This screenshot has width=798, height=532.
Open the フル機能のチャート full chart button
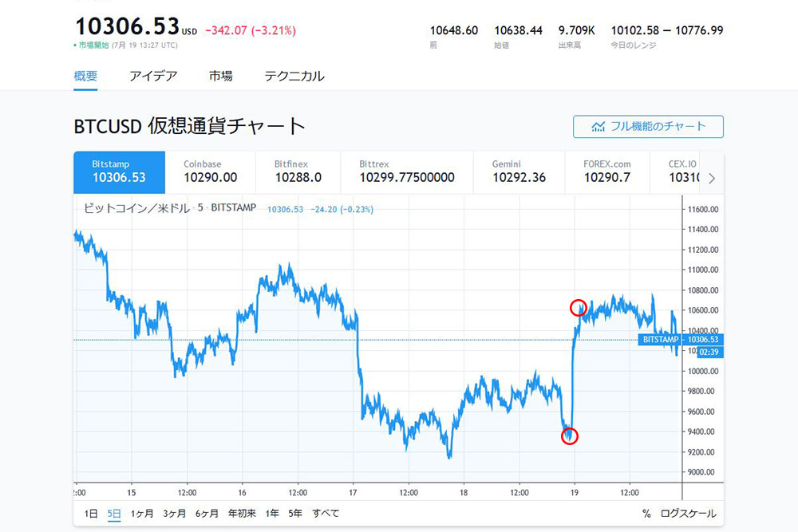click(648, 127)
